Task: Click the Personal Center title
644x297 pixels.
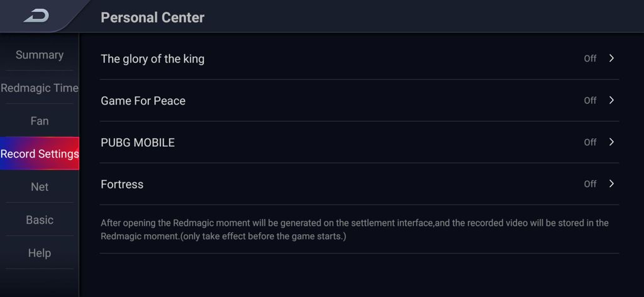Action: tap(152, 18)
